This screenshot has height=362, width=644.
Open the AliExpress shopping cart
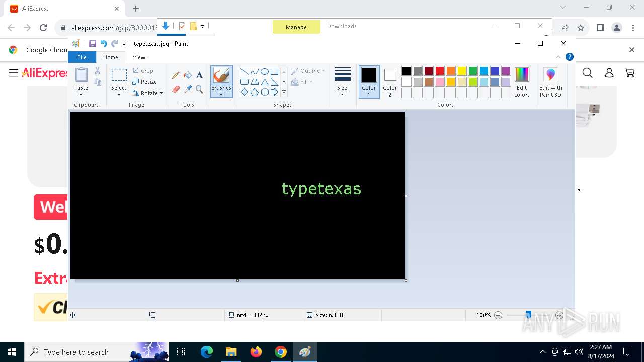(x=630, y=73)
